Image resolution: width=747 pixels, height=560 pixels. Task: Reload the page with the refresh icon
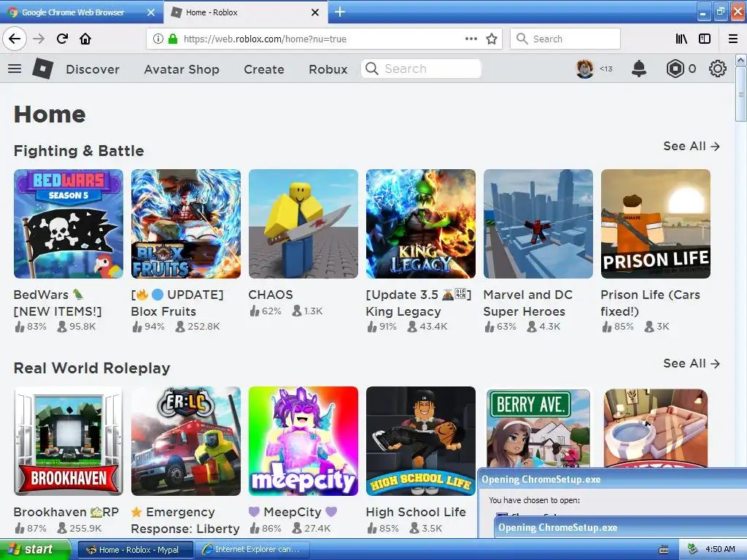click(62, 39)
